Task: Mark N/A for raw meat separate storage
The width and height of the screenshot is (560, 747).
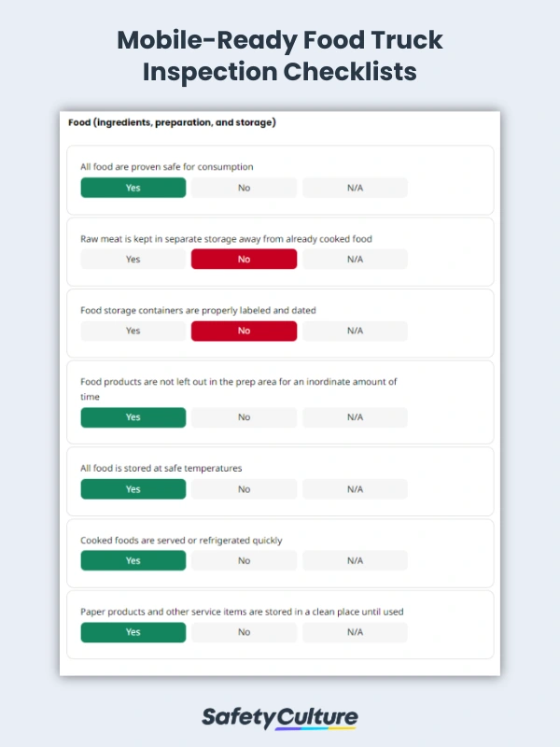Action: point(355,260)
